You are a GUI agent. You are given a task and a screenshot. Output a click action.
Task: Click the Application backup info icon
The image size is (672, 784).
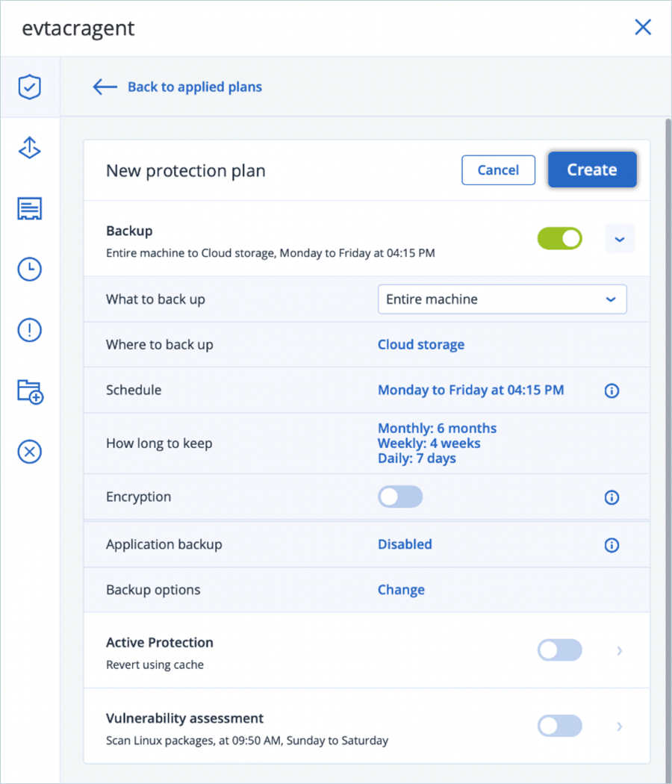point(612,545)
